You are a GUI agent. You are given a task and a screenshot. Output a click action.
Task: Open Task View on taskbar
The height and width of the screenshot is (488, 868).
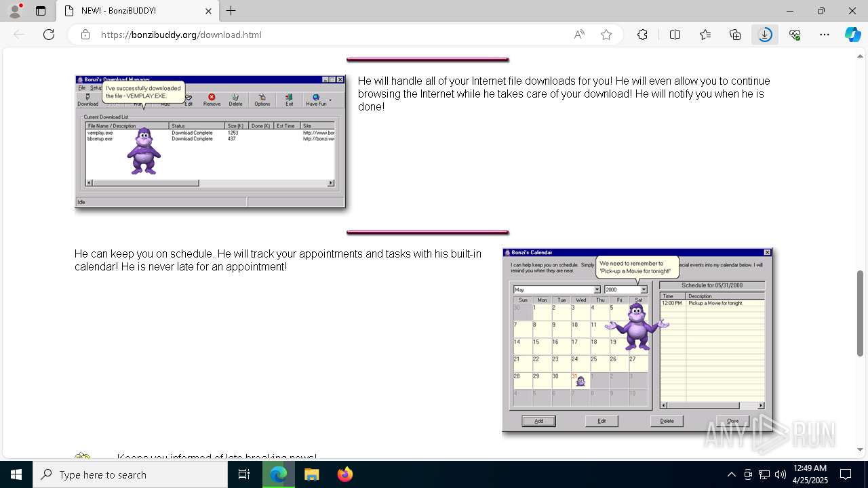click(x=244, y=474)
